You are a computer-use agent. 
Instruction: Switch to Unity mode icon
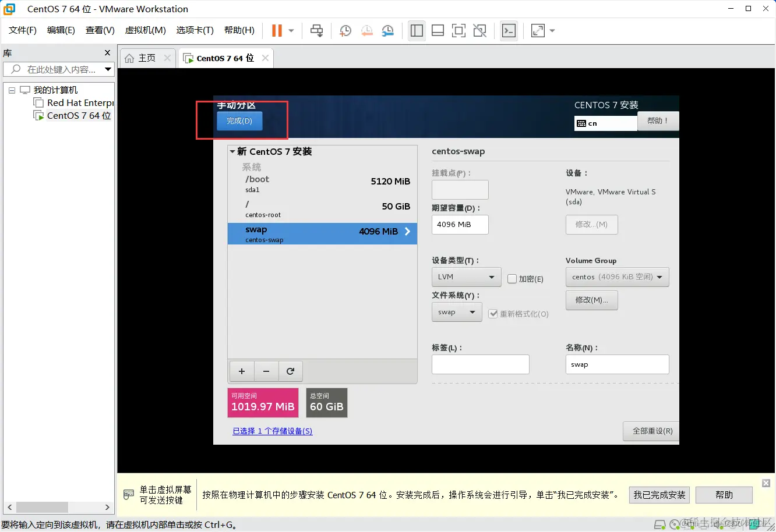point(479,30)
